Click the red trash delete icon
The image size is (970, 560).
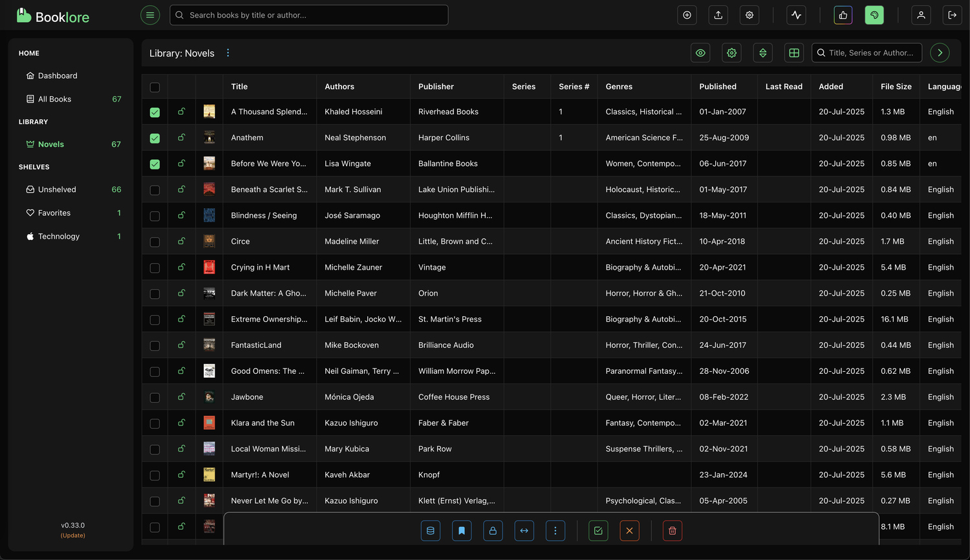tap(672, 531)
